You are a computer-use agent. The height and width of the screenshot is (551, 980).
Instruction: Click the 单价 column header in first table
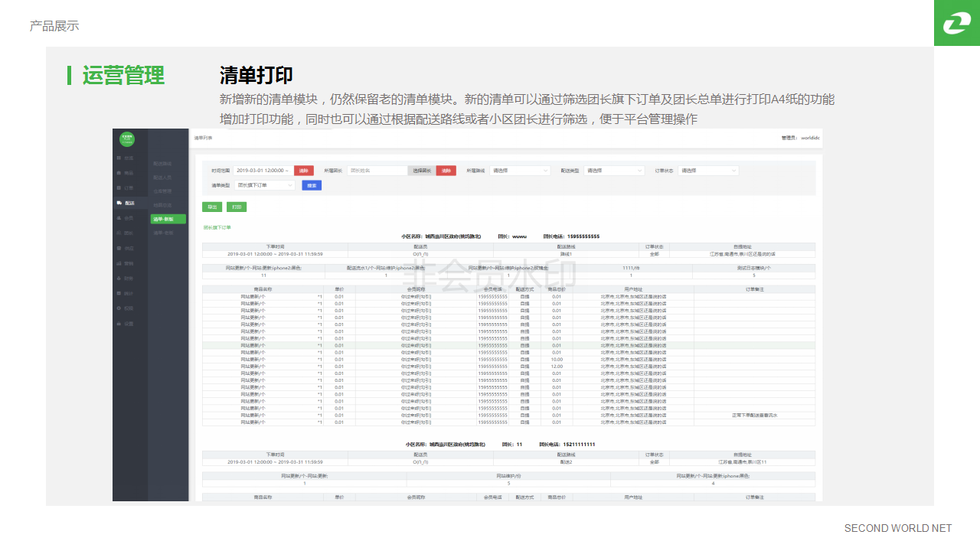[339, 289]
